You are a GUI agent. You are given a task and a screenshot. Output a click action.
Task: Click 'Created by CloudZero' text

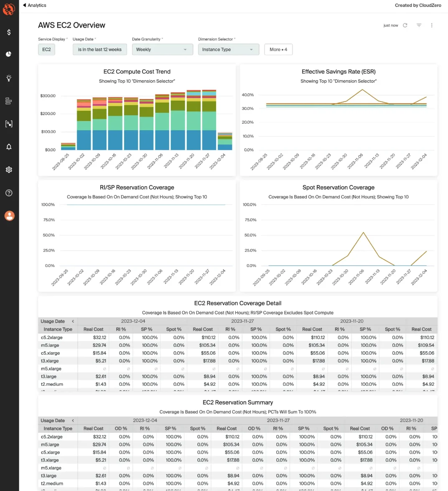point(418,5)
